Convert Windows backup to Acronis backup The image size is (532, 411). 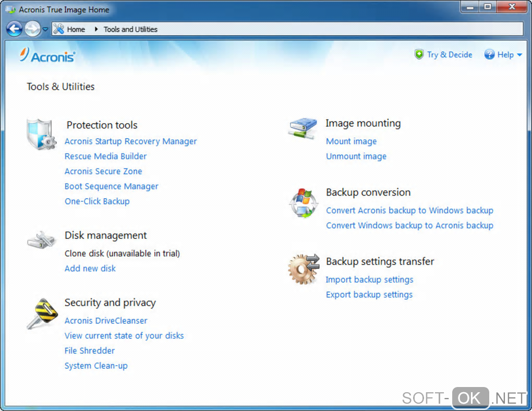409,225
